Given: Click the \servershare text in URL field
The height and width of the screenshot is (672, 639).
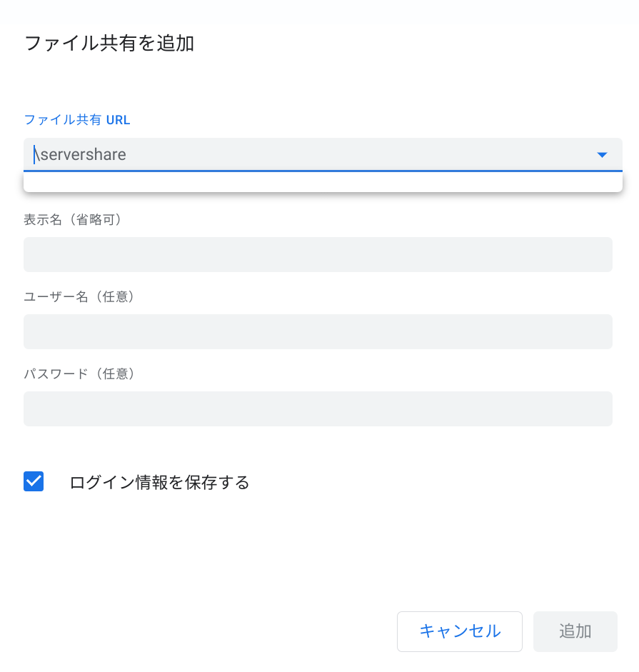Looking at the screenshot, I should coord(81,155).
